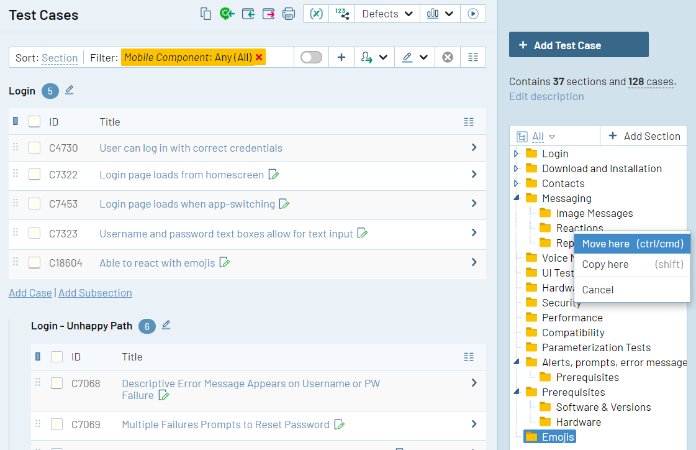
Task: Clear filters with the circled X icon
Action: pyautogui.click(x=447, y=57)
